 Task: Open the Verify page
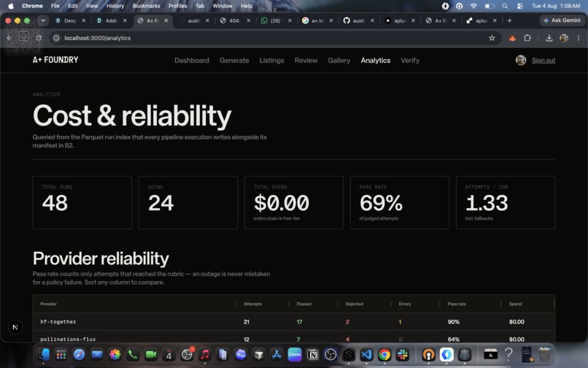[x=410, y=61]
